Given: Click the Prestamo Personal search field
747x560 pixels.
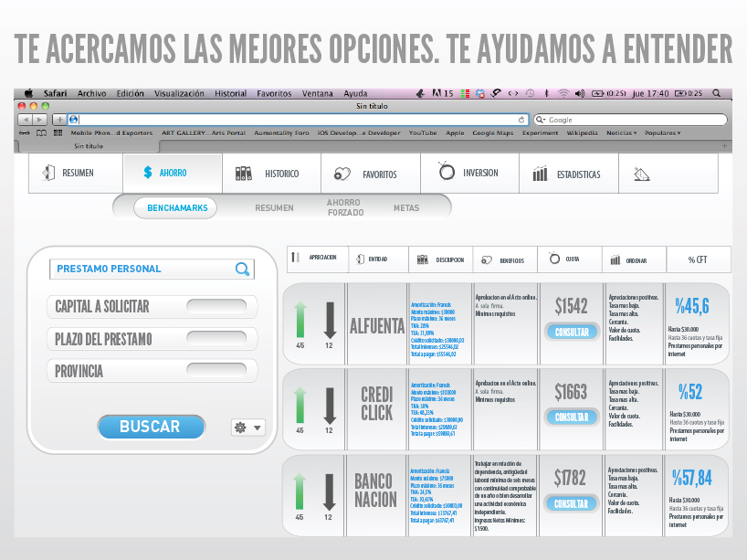Looking at the screenshot, I should 152,269.
